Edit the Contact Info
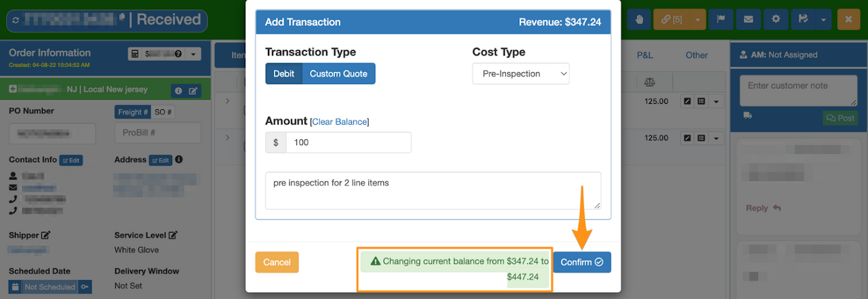868x299 pixels. 71,161
